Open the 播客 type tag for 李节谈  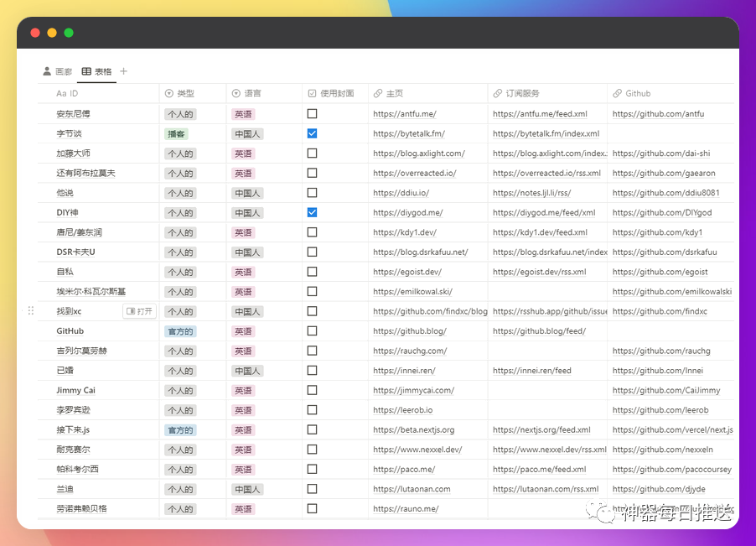click(176, 134)
